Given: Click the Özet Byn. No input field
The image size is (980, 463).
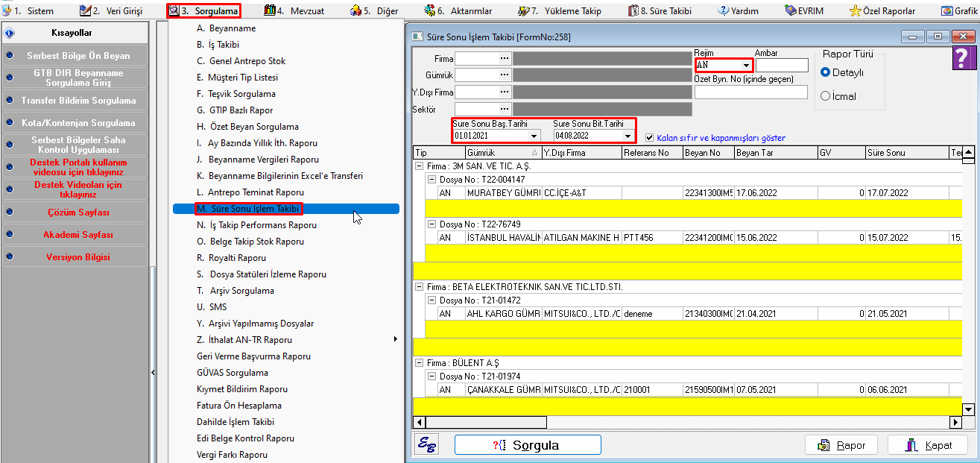Looking at the screenshot, I should 751,92.
